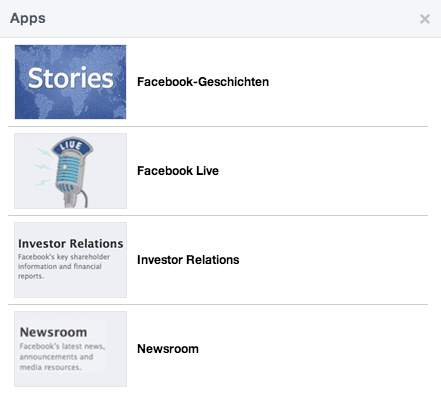Click the world map graphic below Stories text
Viewport: 441px width, 393px height.
click(70, 105)
